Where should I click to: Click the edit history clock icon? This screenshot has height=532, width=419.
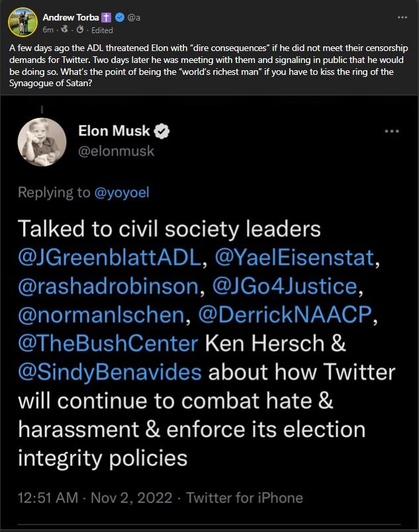[x=79, y=30]
